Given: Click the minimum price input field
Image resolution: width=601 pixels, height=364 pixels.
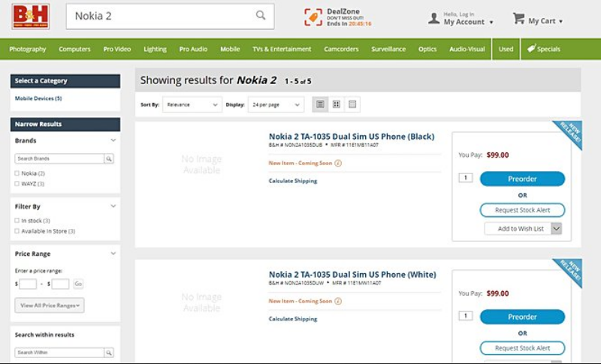Looking at the screenshot, I should click(28, 284).
